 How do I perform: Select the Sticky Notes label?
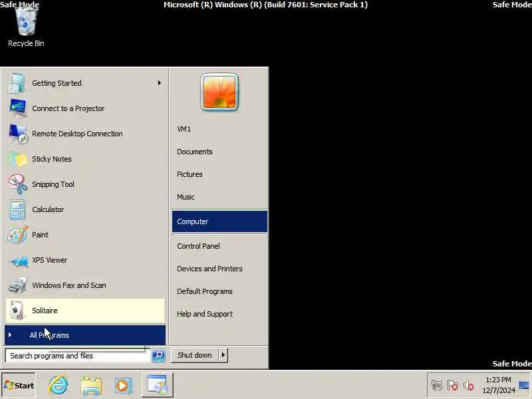[52, 159]
